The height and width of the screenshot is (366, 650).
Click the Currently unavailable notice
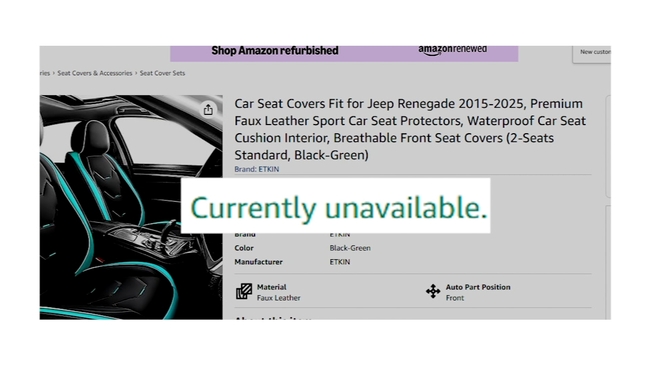click(x=336, y=206)
